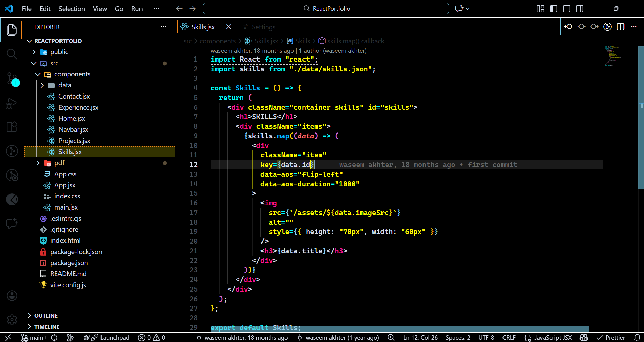
Task: Click the Customize Layout icon
Action: [x=540, y=9]
